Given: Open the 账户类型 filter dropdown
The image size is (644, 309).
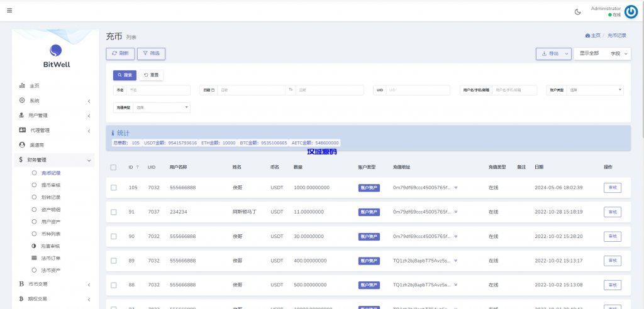Looking at the screenshot, I should [x=594, y=90].
